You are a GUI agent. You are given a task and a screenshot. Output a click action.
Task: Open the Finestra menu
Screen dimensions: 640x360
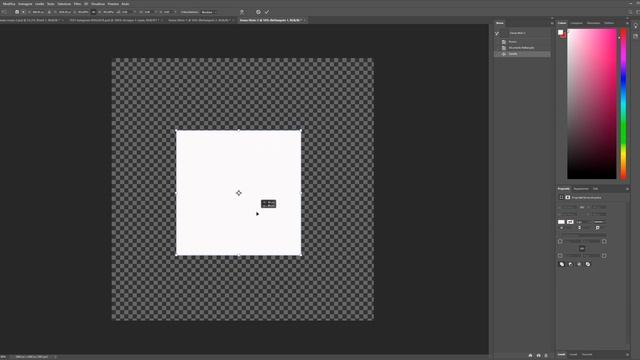113,4
